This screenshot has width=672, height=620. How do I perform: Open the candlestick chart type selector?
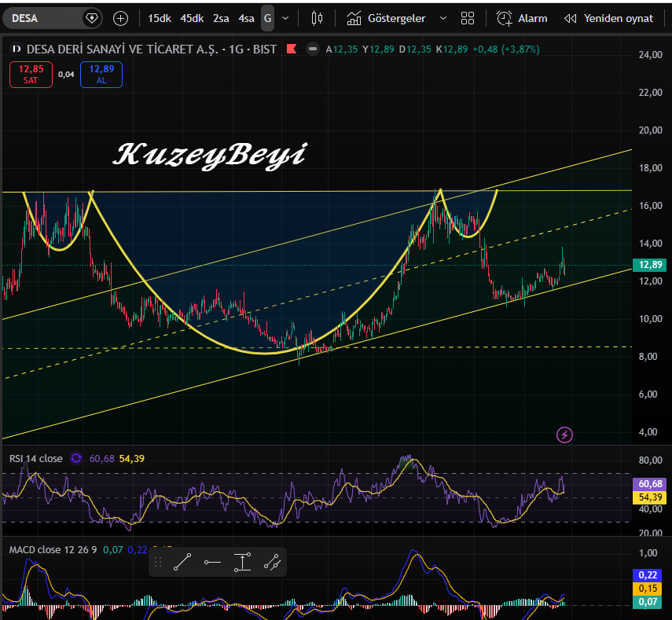coord(318,18)
